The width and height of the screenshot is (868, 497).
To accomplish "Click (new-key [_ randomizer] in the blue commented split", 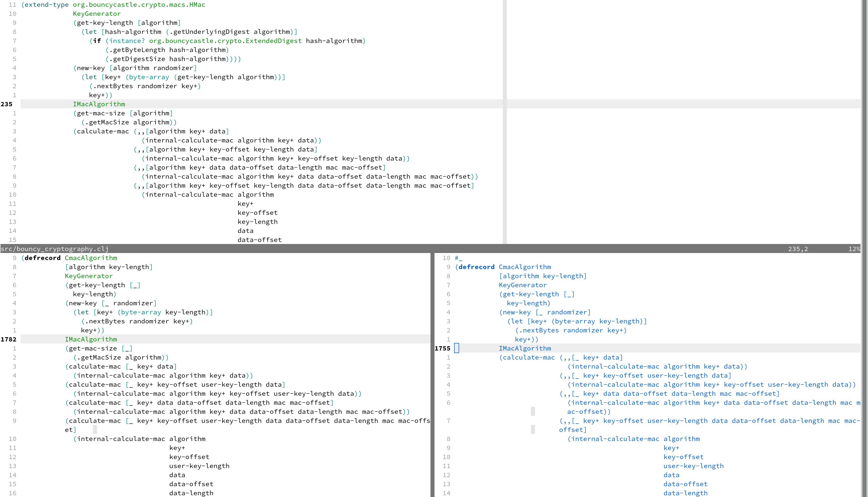I will pos(545,312).
